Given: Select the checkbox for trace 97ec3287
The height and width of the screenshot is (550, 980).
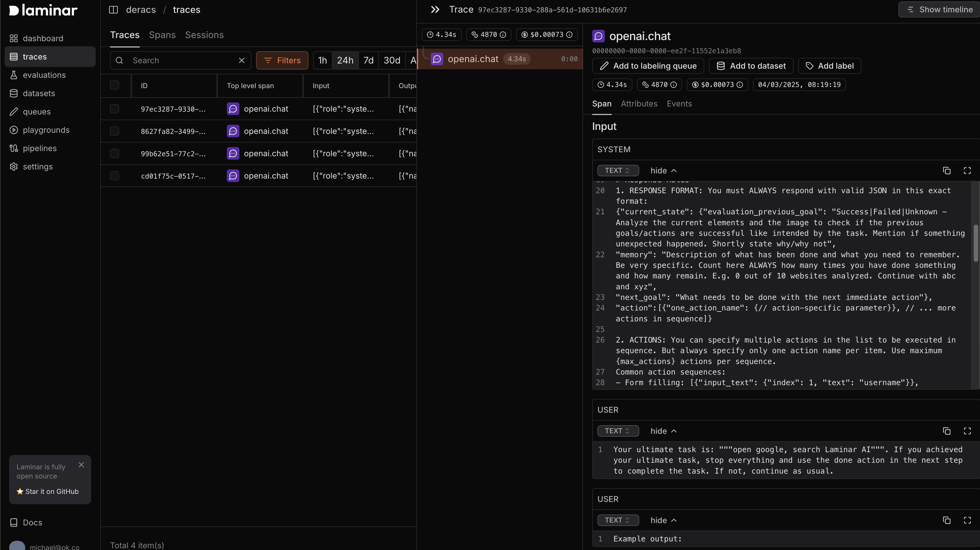Looking at the screenshot, I should [115, 109].
